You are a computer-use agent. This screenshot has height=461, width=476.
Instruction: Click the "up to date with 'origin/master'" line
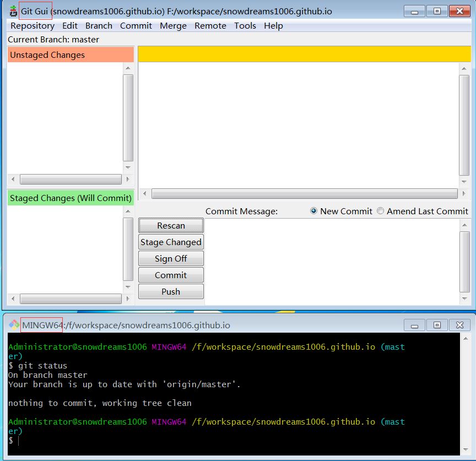[x=124, y=384]
